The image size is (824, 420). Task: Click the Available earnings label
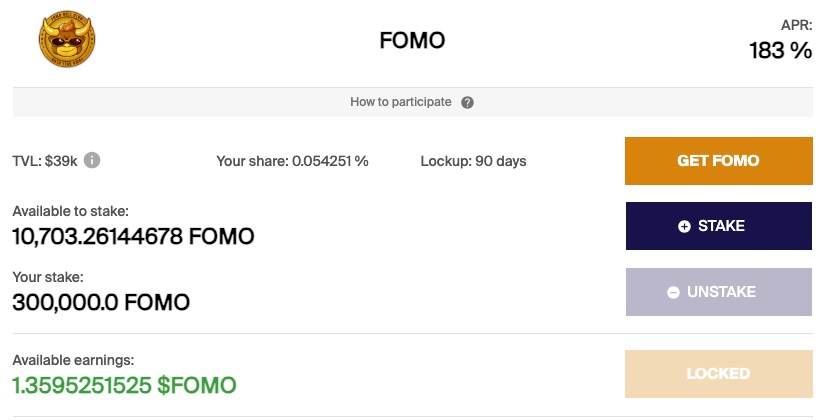pyautogui.click(x=73, y=359)
